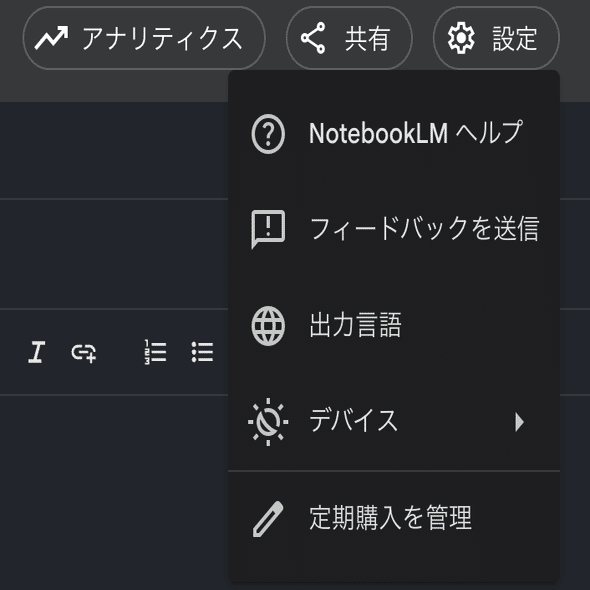Select 定期購入を管理 subscription entry
The width and height of the screenshot is (590, 590).
(394, 519)
